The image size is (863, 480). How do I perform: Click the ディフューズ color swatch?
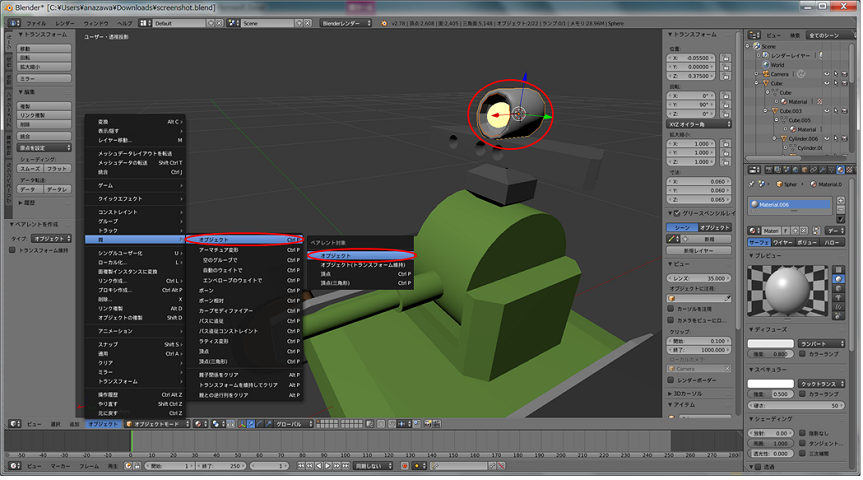pyautogui.click(x=771, y=343)
